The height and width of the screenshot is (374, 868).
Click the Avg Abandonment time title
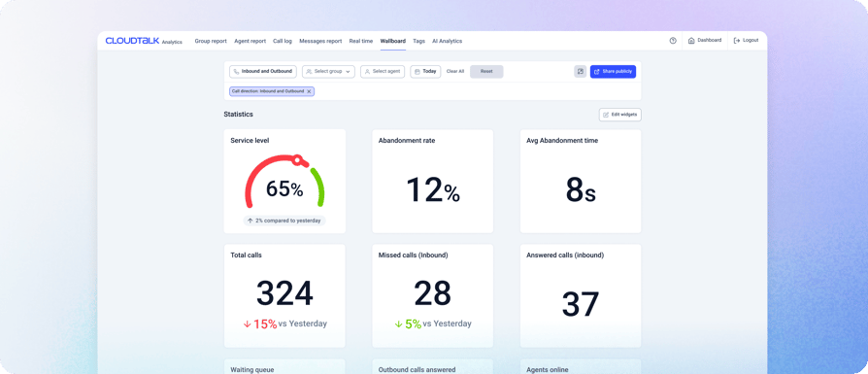[x=562, y=141]
